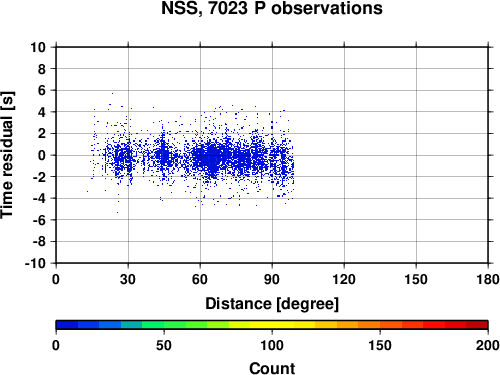This screenshot has height=375, width=500.
Task: Click the dense data cluster near 65 degrees distance
Action: click(x=212, y=157)
